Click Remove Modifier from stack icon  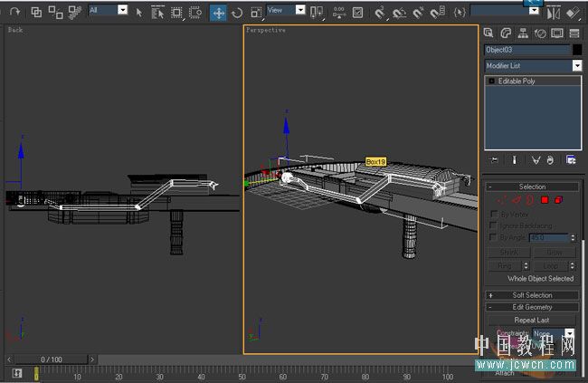pos(550,160)
